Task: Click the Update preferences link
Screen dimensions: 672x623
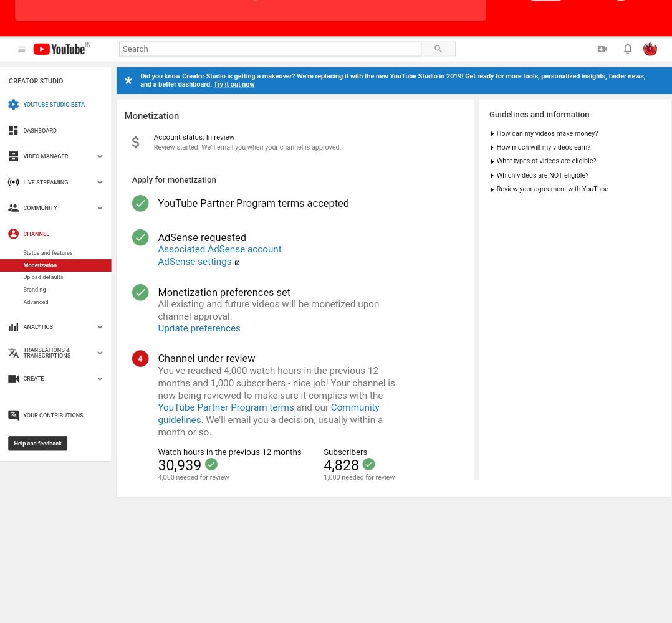Action: coord(199,328)
